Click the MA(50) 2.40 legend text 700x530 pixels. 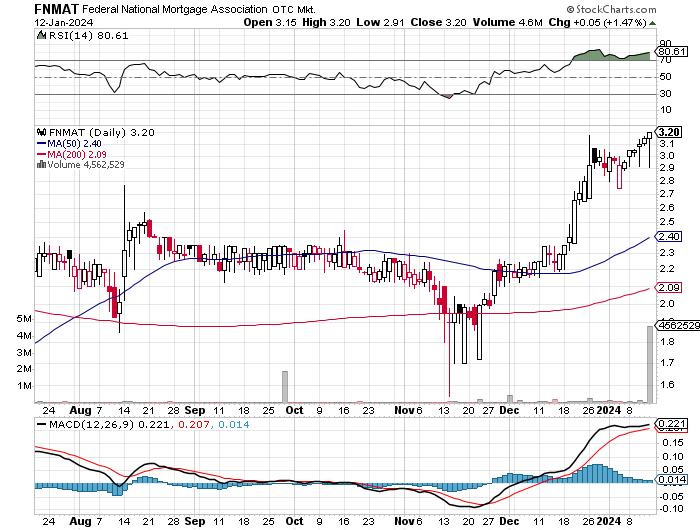[x=75, y=143]
